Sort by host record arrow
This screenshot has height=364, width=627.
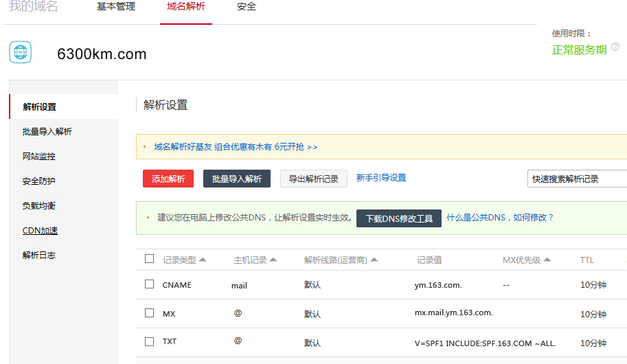click(273, 260)
